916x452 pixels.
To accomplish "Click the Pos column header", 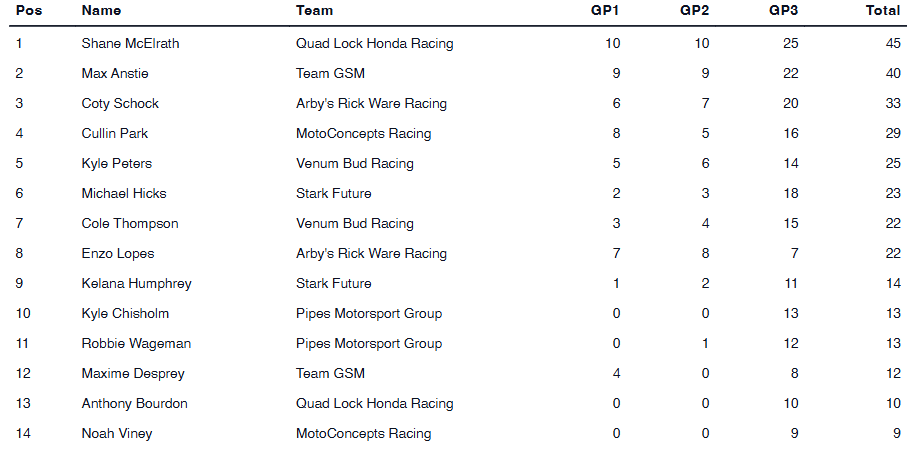I will 28,11.
